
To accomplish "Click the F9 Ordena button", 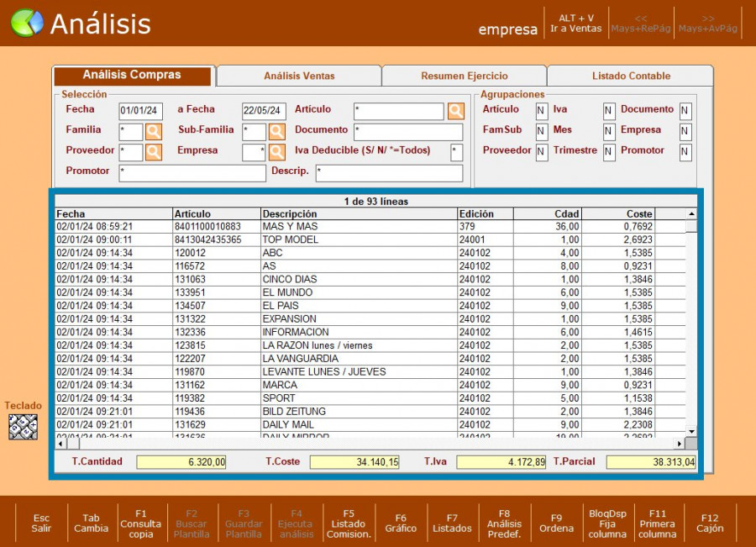I will pos(556,523).
